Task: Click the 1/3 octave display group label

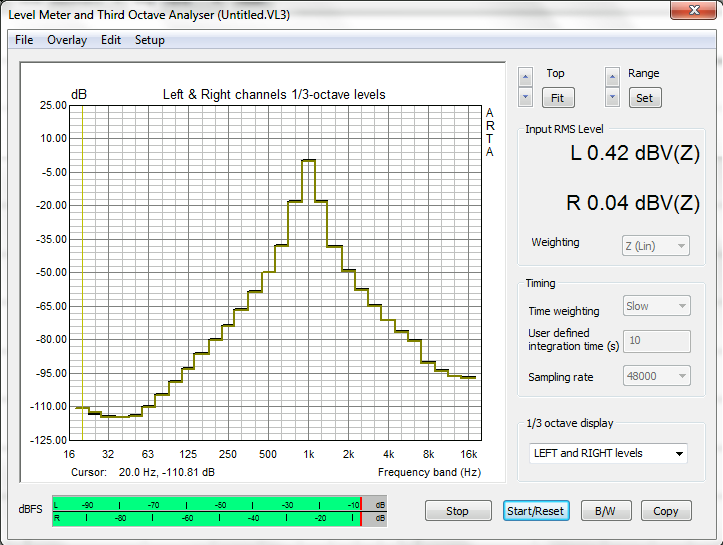Action: coord(570,423)
